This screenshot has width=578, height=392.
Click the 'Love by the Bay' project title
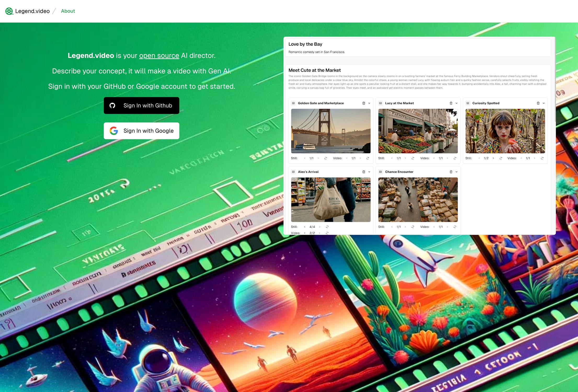(x=305, y=44)
